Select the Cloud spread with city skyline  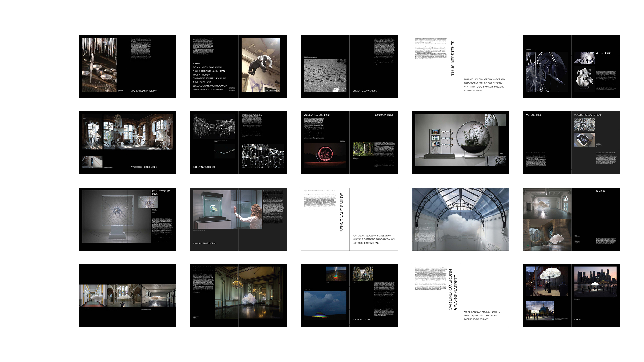(x=571, y=295)
